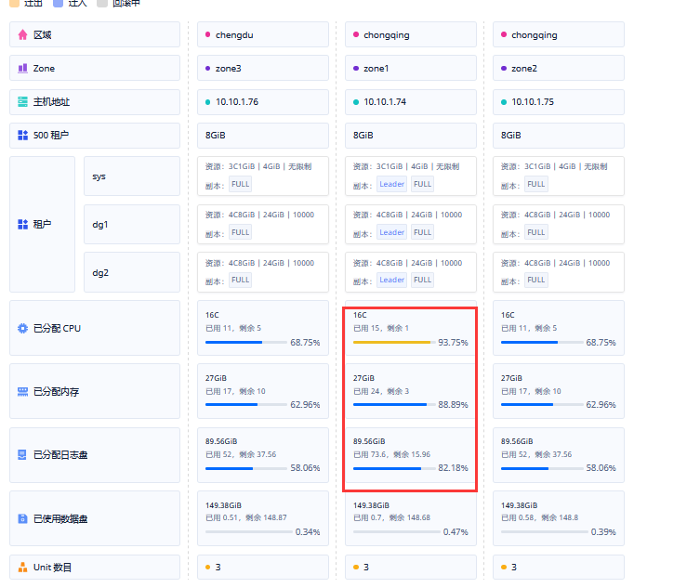This screenshot has width=700, height=588.
Task: Click the FULL tag on chengdu dg1 replica
Action: coord(241,232)
